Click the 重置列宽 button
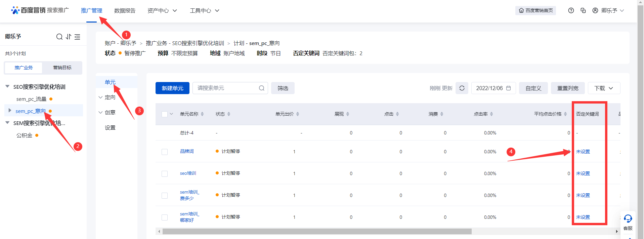The image size is (644, 239). click(x=568, y=88)
